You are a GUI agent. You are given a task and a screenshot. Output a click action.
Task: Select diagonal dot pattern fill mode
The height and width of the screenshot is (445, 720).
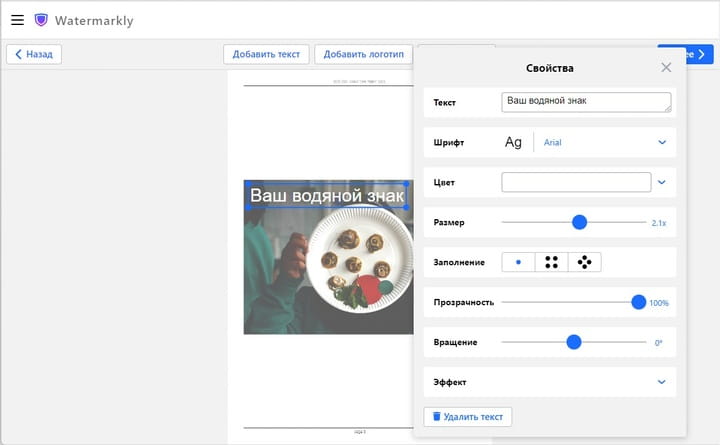pos(585,262)
